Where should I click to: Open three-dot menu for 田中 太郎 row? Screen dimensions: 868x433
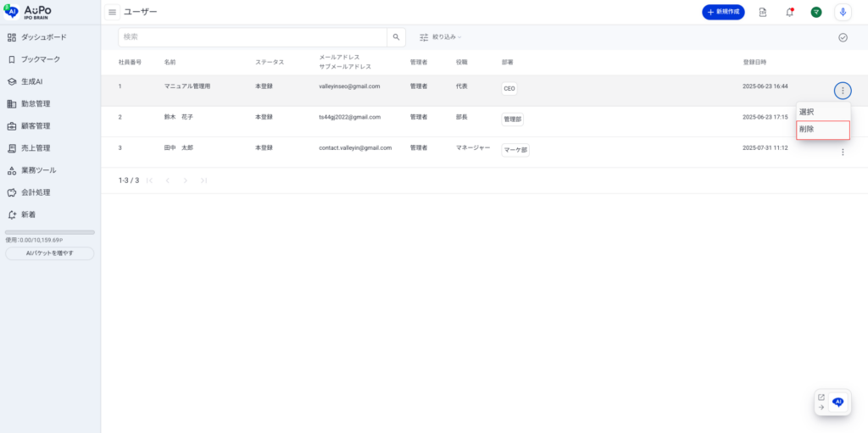pos(842,153)
